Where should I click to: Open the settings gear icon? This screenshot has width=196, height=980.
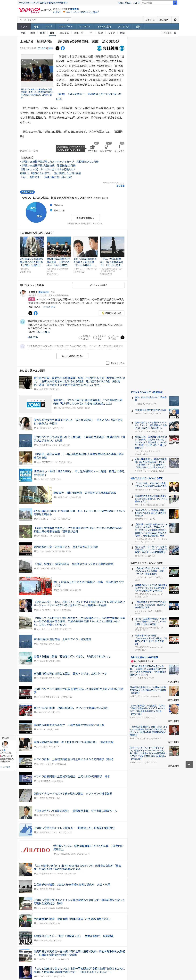(175, 20)
